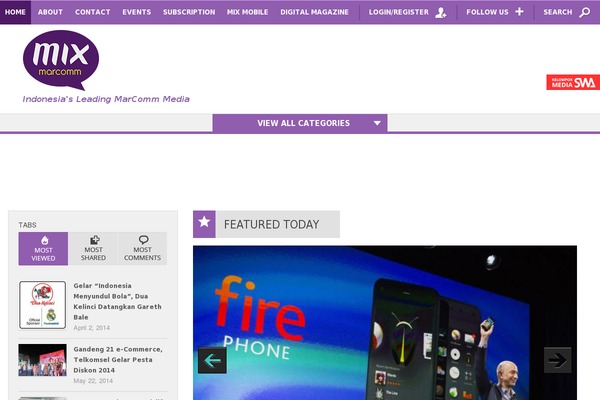The image size is (600, 400).
Task: Click the flame icon on Most Viewed
Action: [x=45, y=240]
